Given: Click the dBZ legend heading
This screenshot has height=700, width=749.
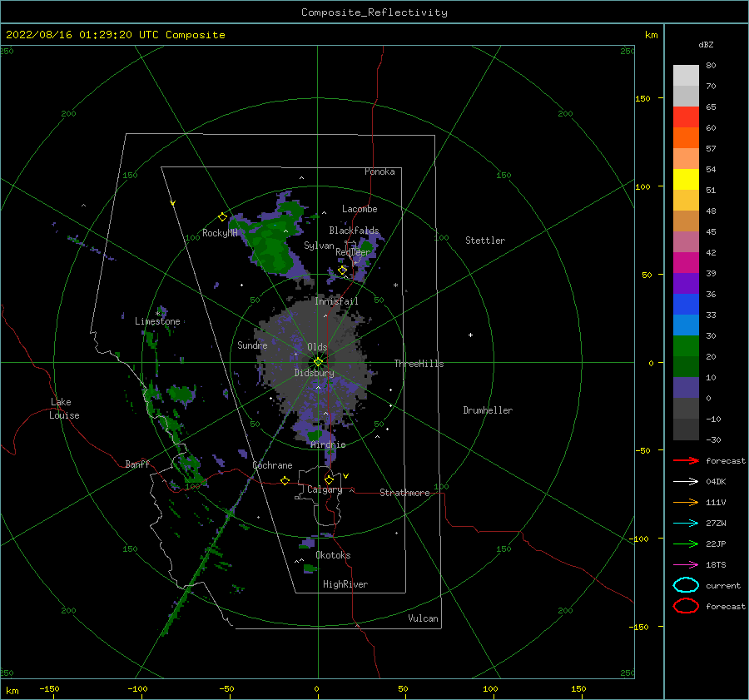Looking at the screenshot, I should point(706,44).
